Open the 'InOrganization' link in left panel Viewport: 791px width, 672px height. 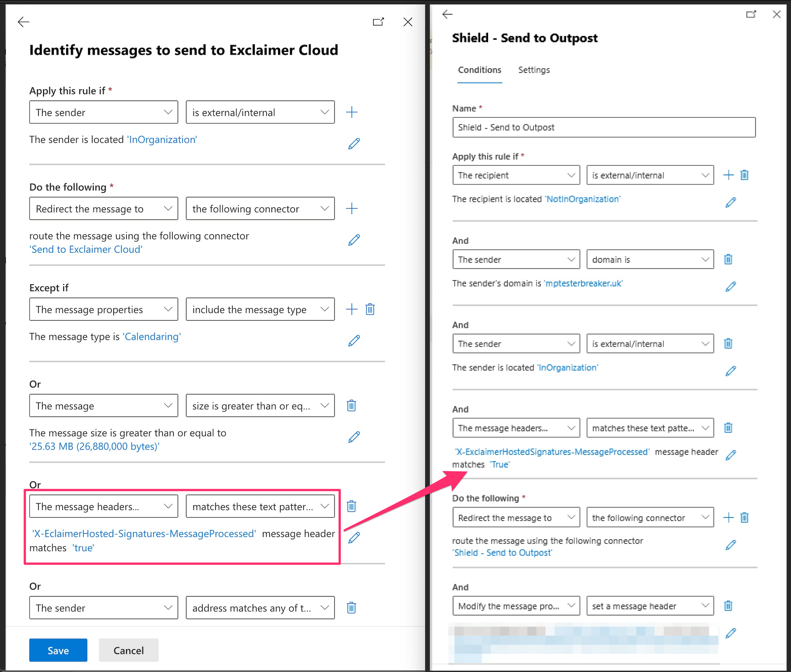[162, 139]
